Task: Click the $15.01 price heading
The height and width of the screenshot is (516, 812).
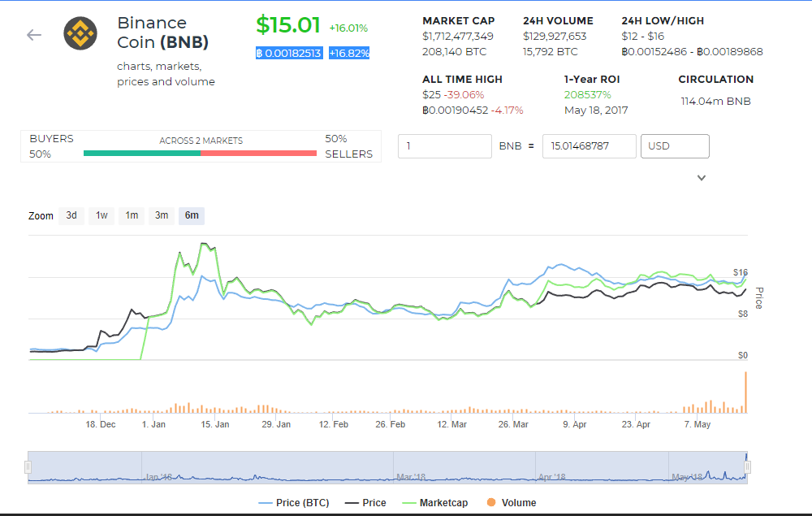Action: [x=288, y=25]
